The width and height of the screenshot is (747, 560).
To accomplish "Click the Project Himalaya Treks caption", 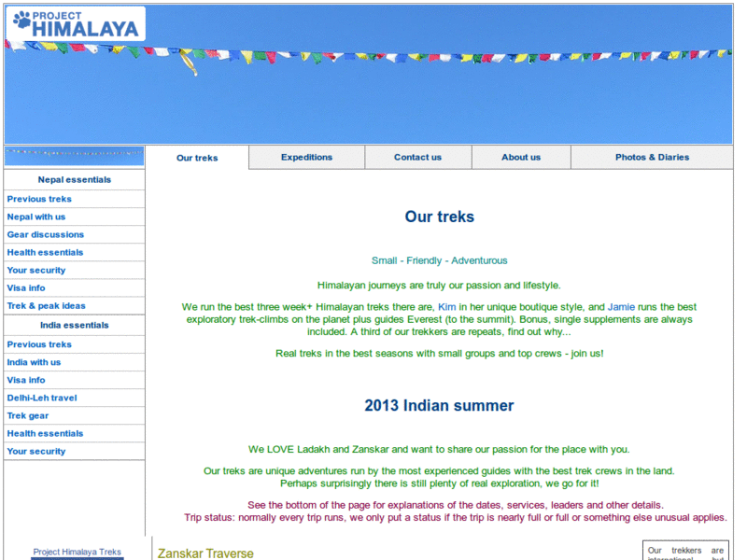I will click(x=78, y=552).
